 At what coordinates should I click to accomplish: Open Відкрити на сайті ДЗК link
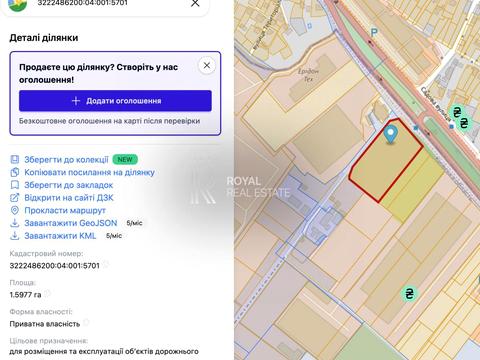(69, 198)
